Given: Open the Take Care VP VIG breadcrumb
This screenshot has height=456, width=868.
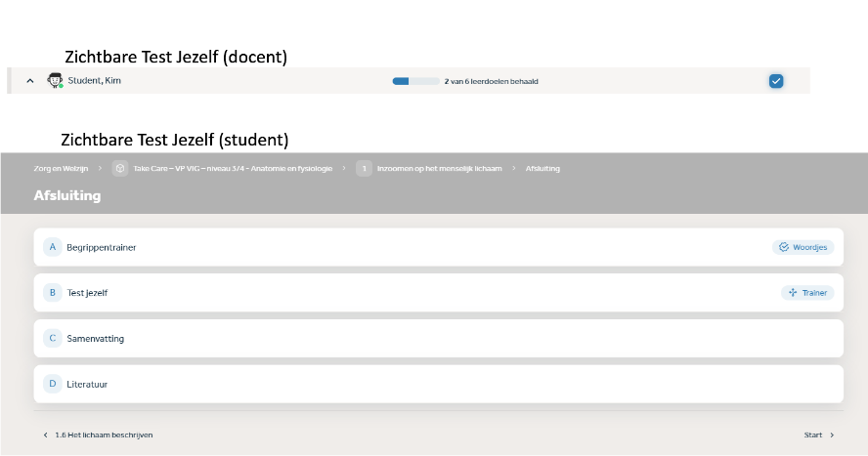Looking at the screenshot, I should click(x=233, y=169).
